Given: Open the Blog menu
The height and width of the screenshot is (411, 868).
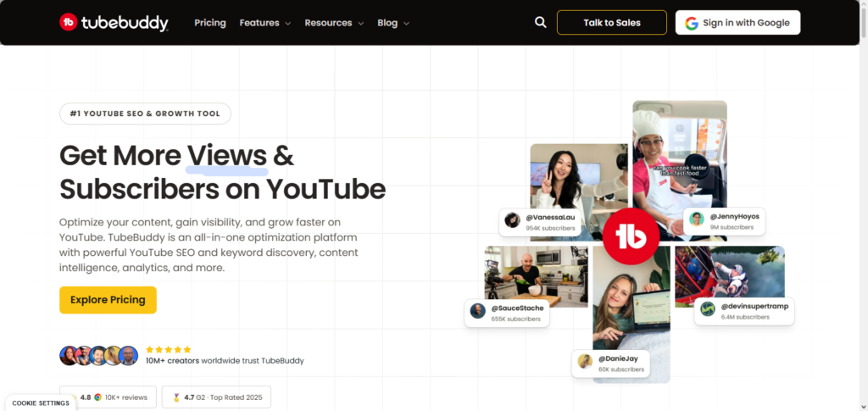Looking at the screenshot, I should click(x=393, y=23).
